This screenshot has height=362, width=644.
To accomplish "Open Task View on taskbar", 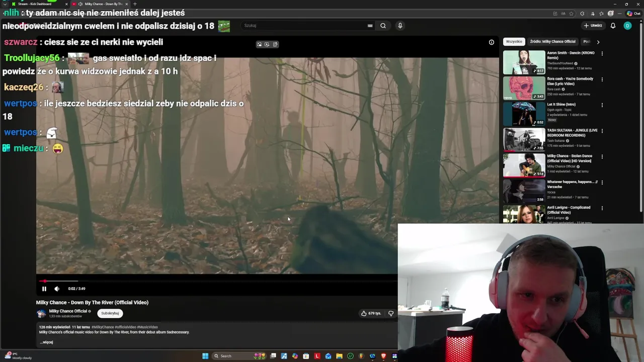I will pos(273,356).
